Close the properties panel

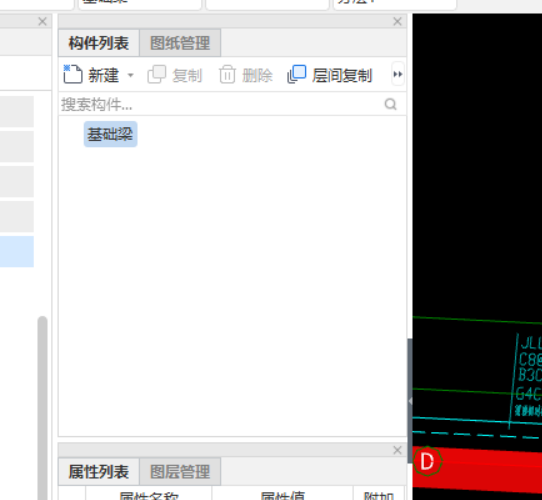click(x=398, y=450)
